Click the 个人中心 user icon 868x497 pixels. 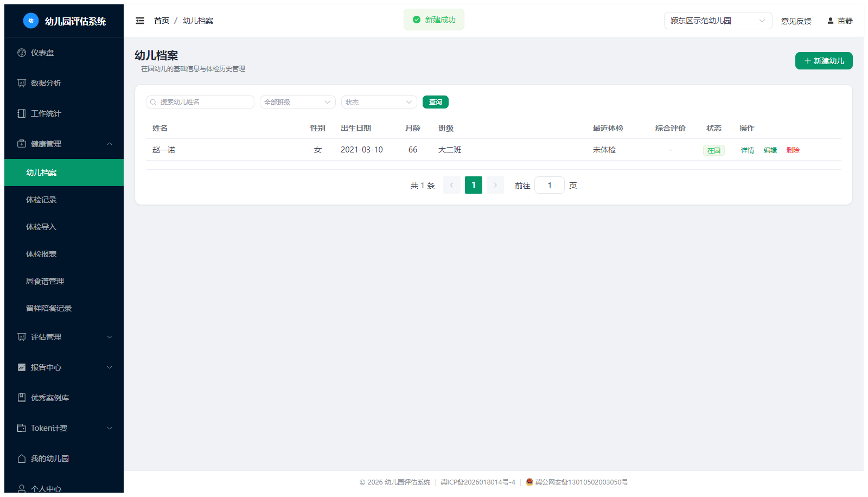tap(22, 489)
